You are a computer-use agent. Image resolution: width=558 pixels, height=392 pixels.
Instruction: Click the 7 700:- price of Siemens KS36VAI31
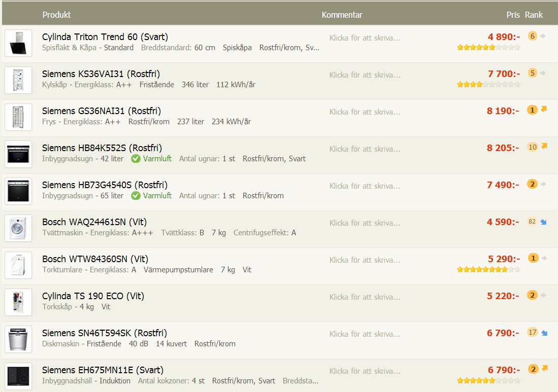(504, 74)
